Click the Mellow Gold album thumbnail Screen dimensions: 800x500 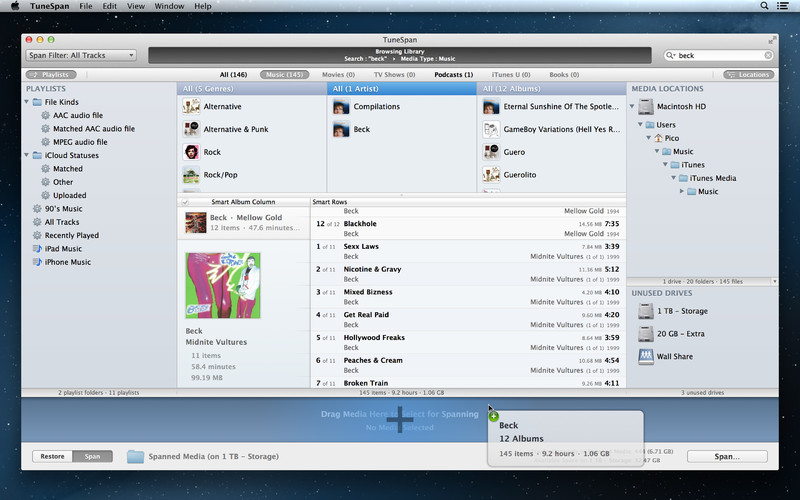click(x=196, y=222)
